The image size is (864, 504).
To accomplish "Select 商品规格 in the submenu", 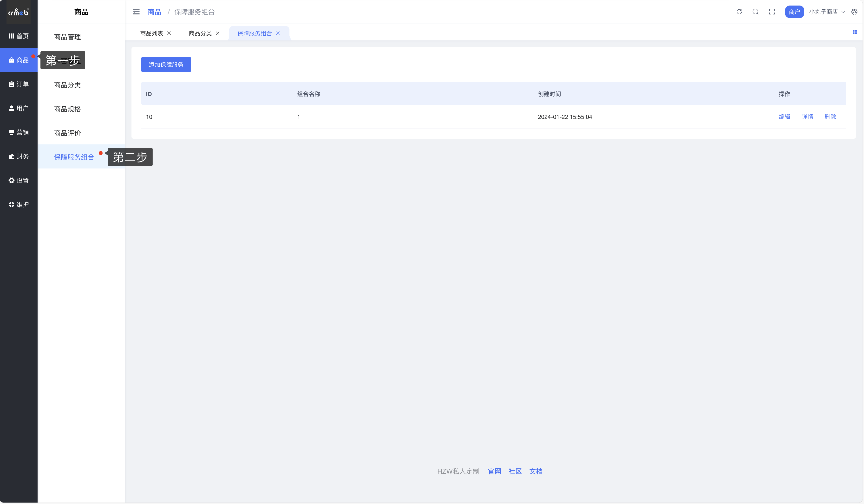I will pos(67,109).
